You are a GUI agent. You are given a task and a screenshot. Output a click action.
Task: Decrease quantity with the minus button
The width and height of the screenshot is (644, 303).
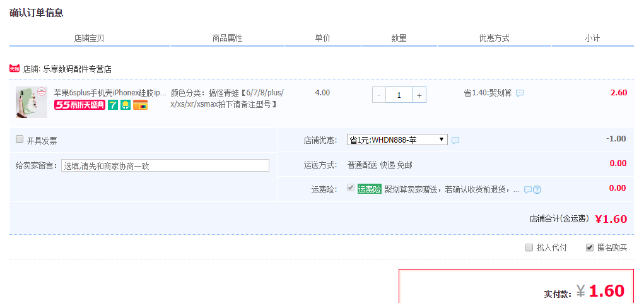378,95
